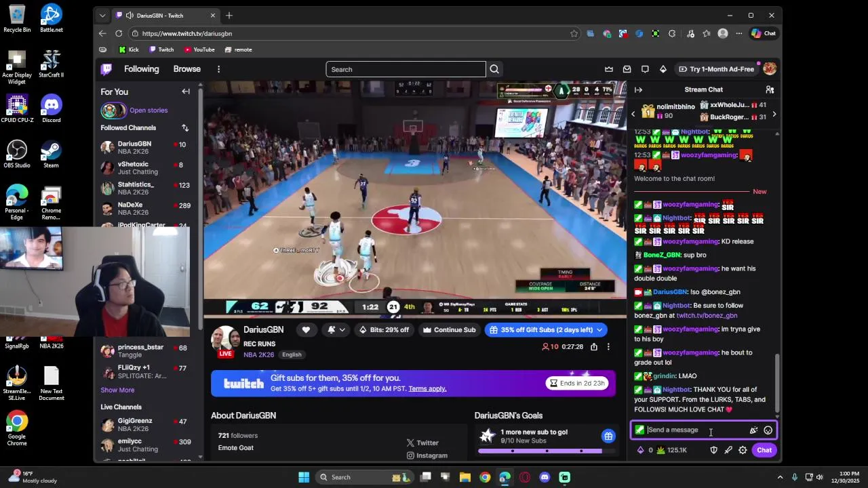This screenshot has width=868, height=488.
Task: Open Copilot Chat in the browser toolbar
Action: coord(764,33)
